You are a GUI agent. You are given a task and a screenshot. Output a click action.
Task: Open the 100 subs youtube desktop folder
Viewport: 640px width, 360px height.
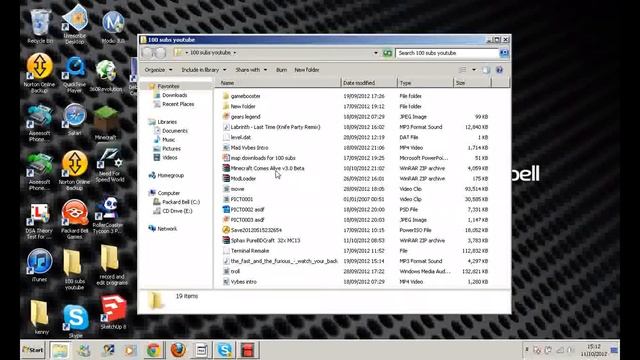74,269
